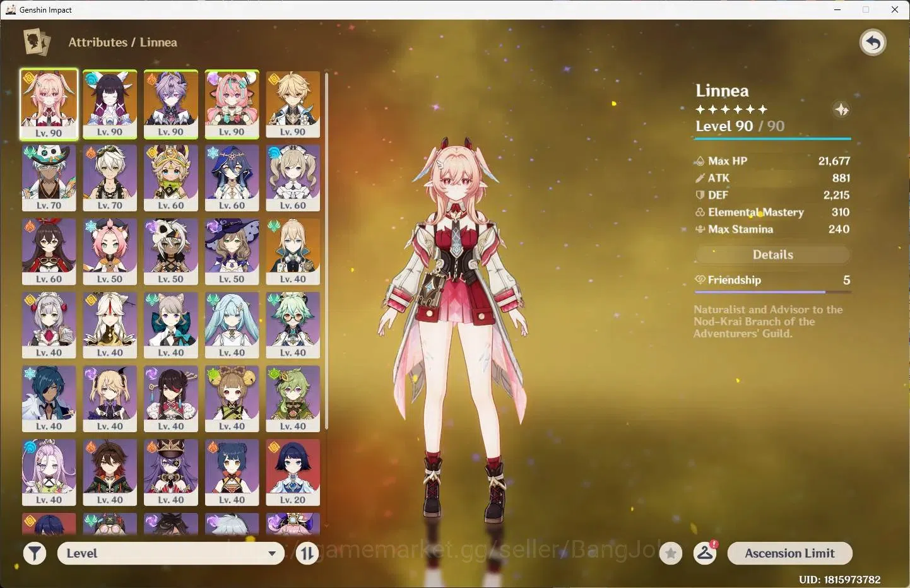Select Sucrose, green-haired girl with glasses

(x=293, y=325)
